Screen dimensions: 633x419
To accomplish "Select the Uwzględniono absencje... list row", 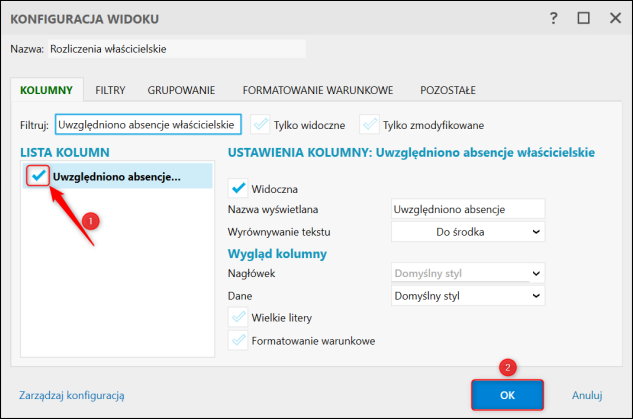I will pyautogui.click(x=117, y=176).
